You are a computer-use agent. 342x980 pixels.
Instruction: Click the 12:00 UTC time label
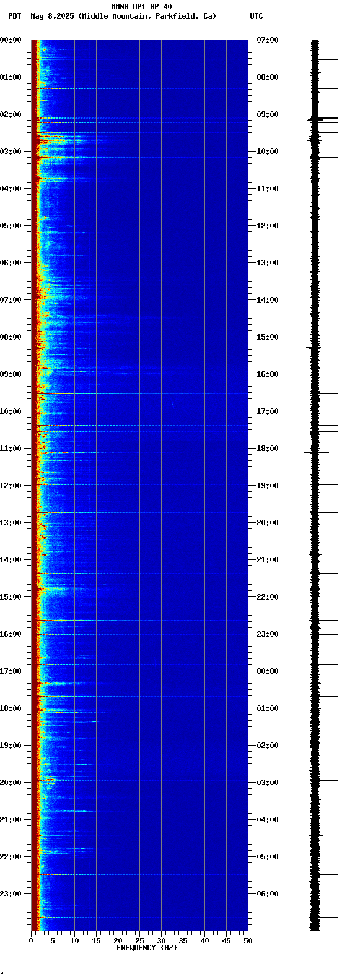pos(268,226)
